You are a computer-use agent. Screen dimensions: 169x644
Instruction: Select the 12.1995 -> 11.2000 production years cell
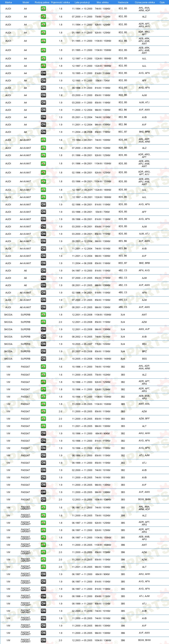(82, 81)
